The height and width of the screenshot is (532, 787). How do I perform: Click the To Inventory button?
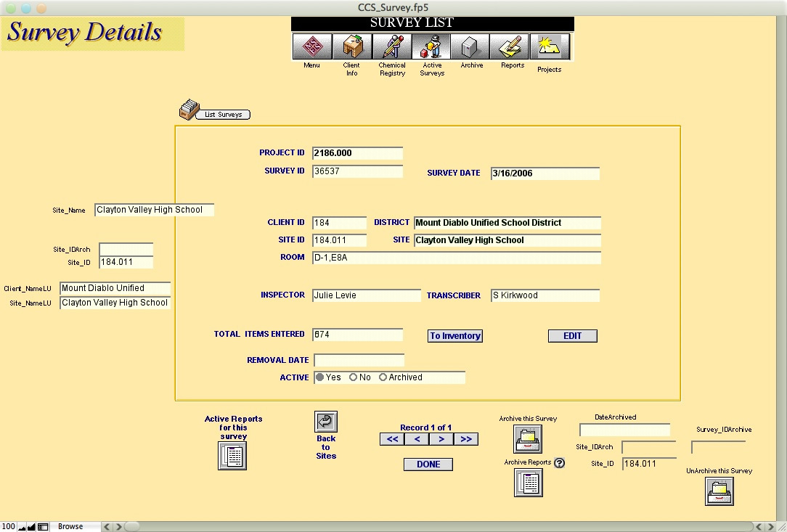[x=454, y=336]
